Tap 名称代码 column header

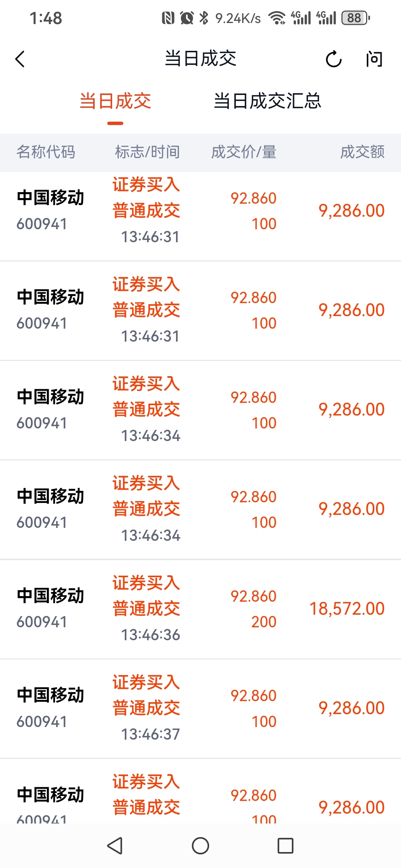(46, 152)
